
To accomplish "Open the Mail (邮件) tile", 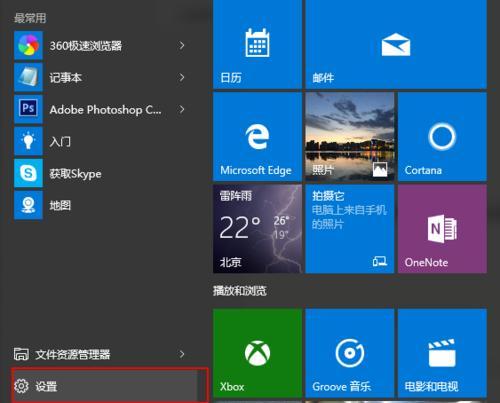I will click(x=396, y=44).
